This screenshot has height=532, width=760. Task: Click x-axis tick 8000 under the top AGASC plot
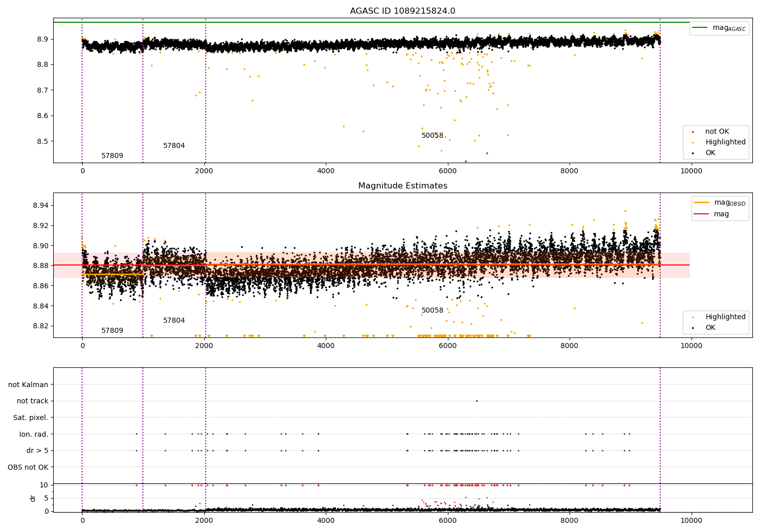(569, 171)
